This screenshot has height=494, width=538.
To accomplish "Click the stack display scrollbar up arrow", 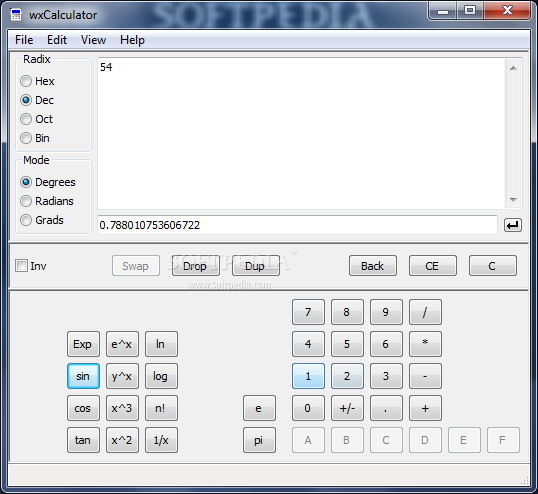I will [x=513, y=68].
